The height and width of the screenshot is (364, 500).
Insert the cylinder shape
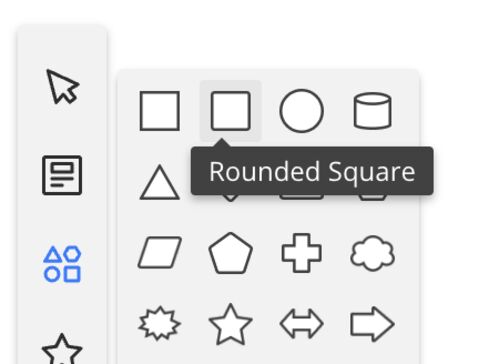(x=372, y=111)
